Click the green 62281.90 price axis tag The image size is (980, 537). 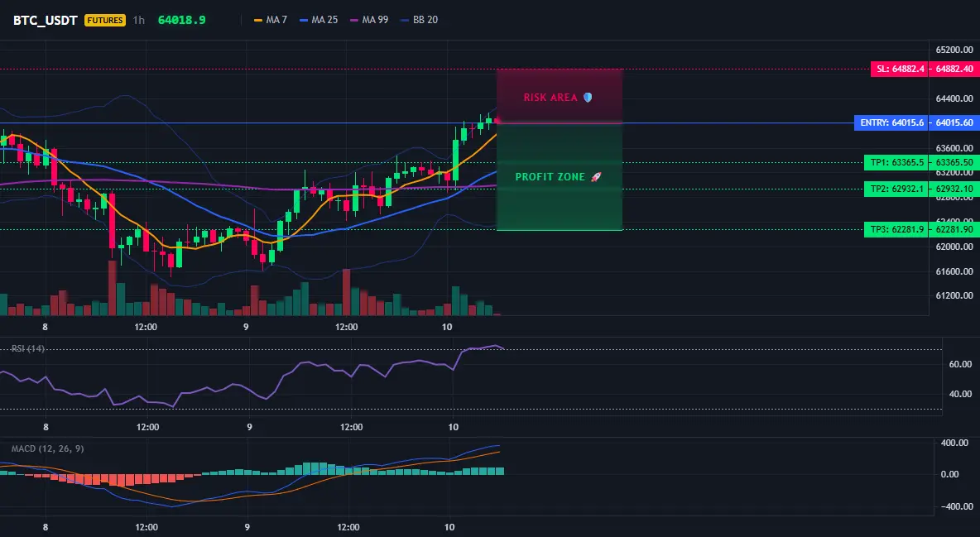point(954,229)
